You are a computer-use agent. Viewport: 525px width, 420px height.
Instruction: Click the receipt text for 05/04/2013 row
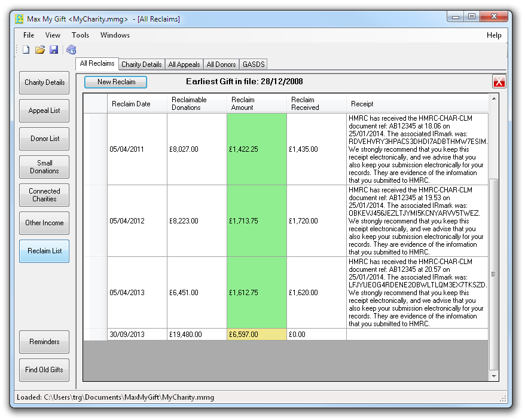(417, 293)
